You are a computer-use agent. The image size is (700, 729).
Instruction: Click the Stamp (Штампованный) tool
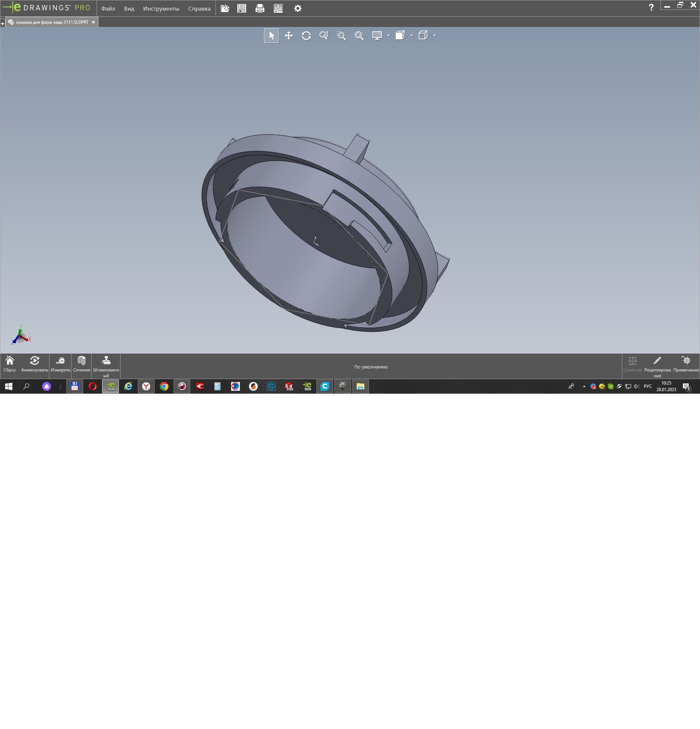pyautogui.click(x=106, y=364)
